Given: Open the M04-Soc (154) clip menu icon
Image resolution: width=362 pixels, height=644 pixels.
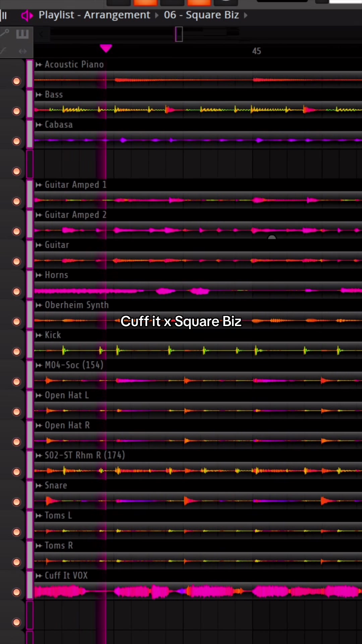Looking at the screenshot, I should coord(39,365).
